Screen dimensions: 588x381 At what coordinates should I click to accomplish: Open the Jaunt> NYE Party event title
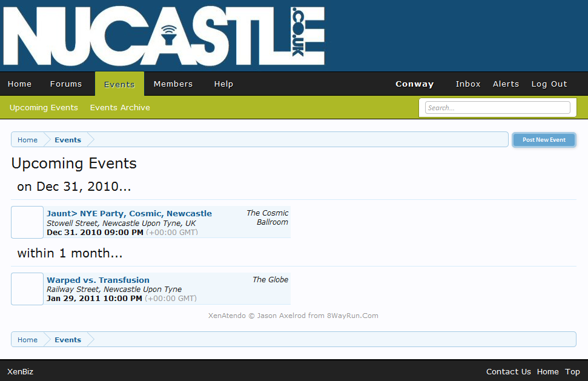tap(129, 213)
